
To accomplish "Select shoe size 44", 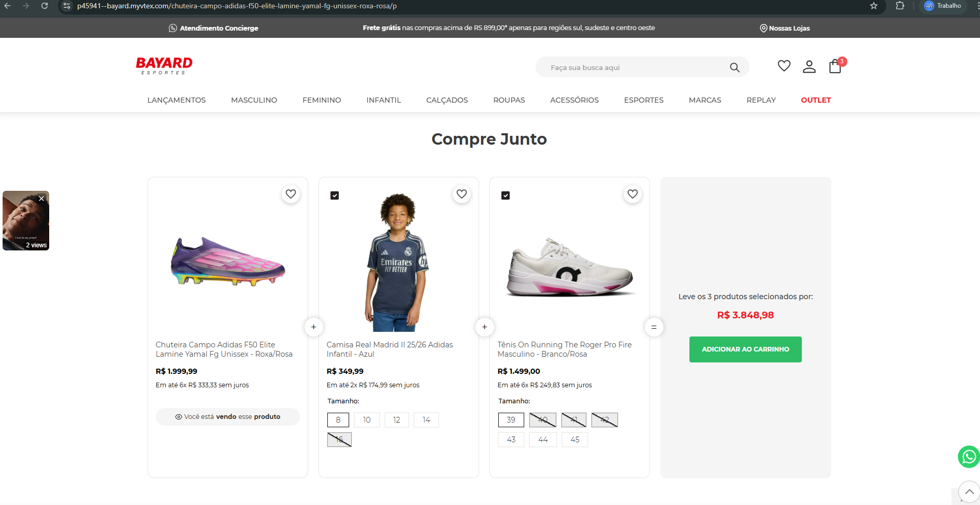I will click(x=543, y=440).
